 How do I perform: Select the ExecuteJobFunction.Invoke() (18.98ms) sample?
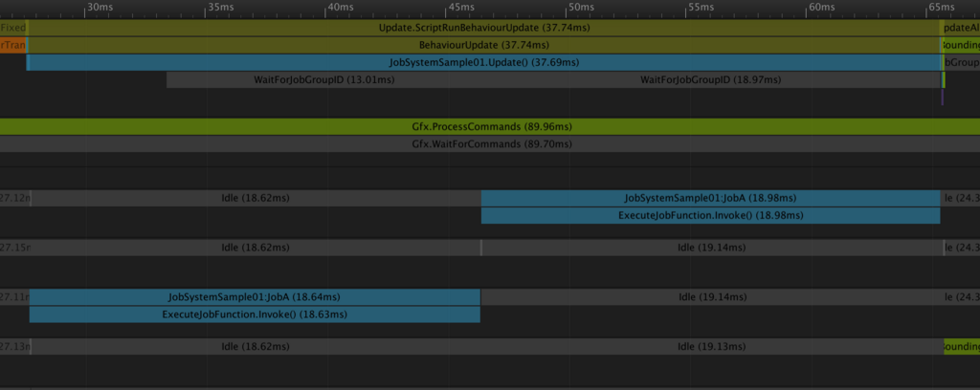point(711,216)
